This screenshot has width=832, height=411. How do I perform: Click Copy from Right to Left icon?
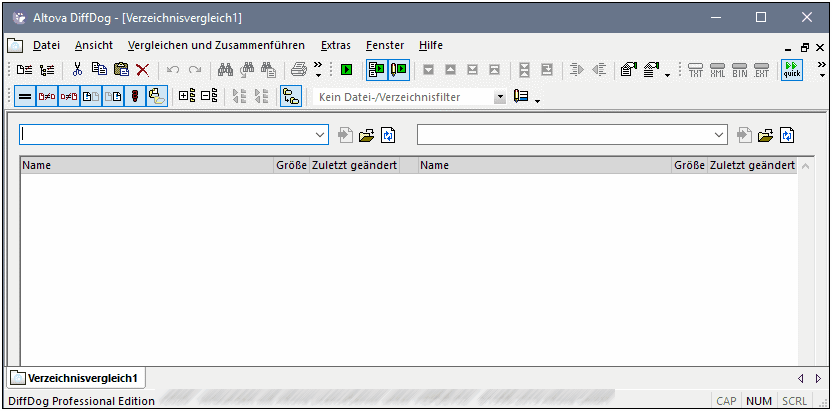pyautogui.click(x=599, y=69)
